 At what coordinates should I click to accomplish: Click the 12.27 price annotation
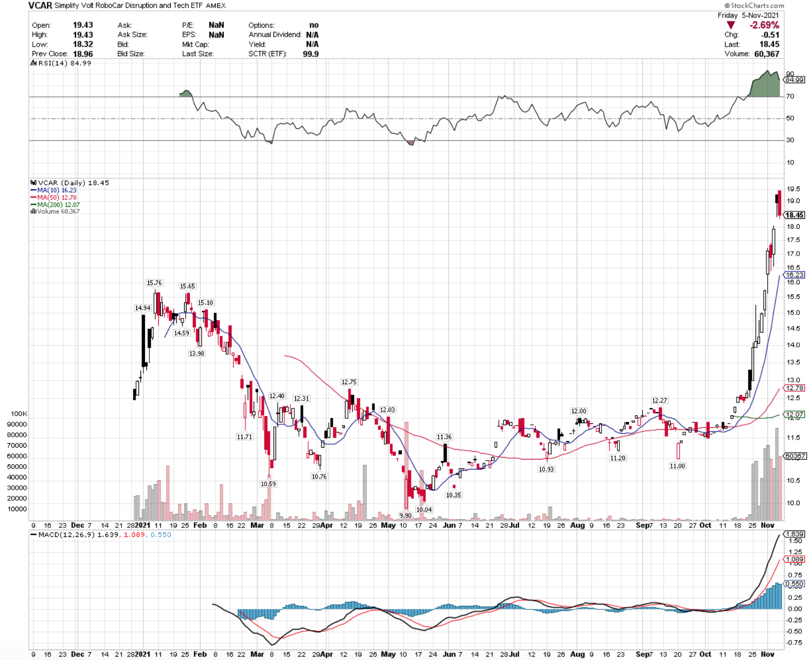660,400
